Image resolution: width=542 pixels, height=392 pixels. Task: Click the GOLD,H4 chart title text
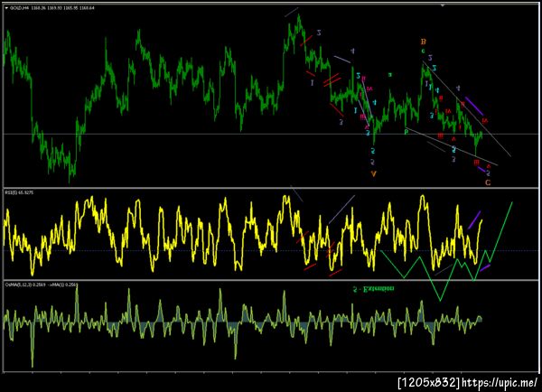click(51, 7)
